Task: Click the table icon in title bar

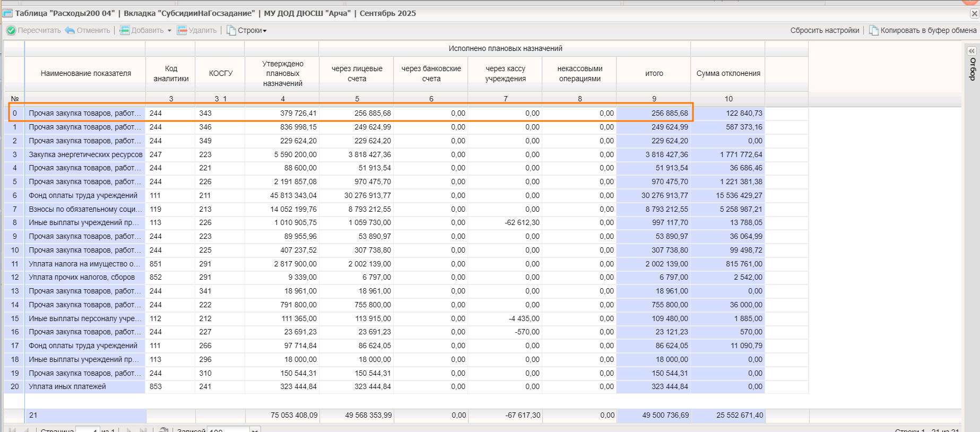Action: pyautogui.click(x=8, y=13)
